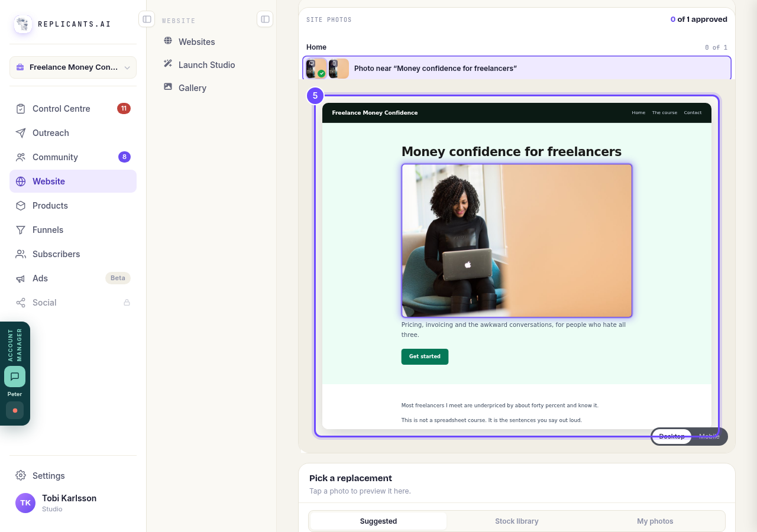Viewport: 757px width, 532px height.
Task: Click the Subscribers users icon
Action: (x=21, y=254)
